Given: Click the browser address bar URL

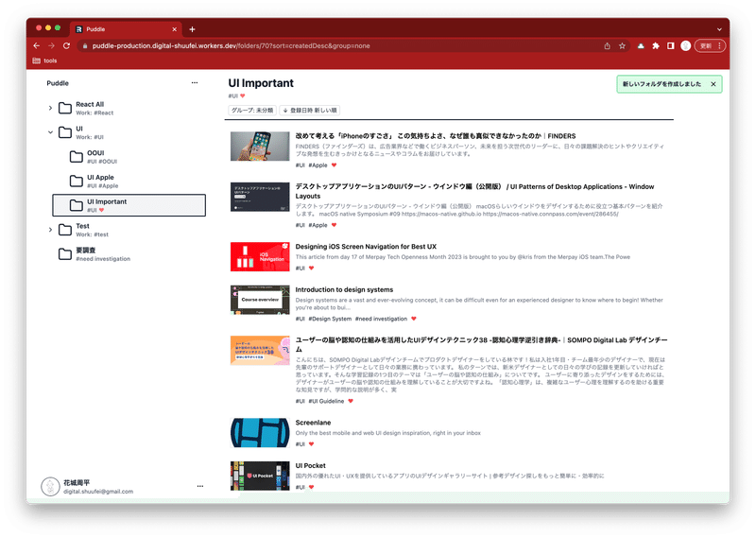Looking at the screenshot, I should click(x=232, y=45).
